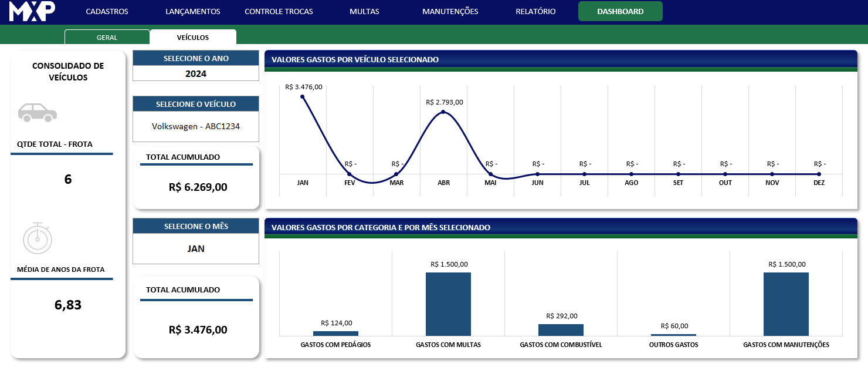Navigate to Manutenções
This screenshot has height=367, width=868.
450,11
